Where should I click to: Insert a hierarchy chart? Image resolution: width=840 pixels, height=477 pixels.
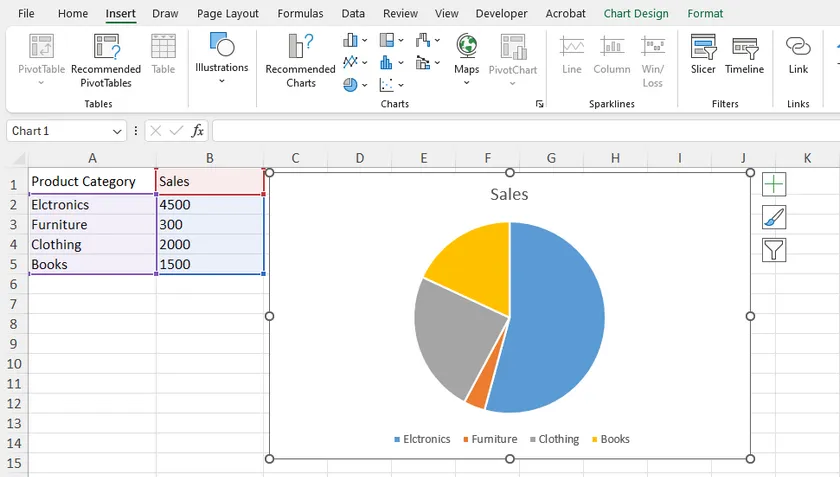(387, 40)
